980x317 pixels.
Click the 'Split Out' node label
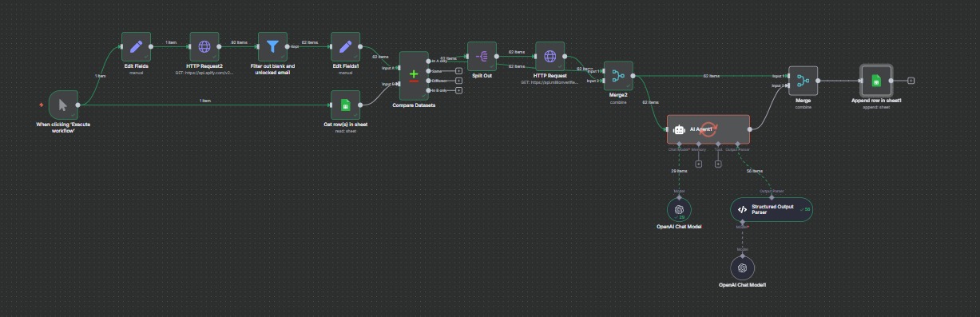482,76
